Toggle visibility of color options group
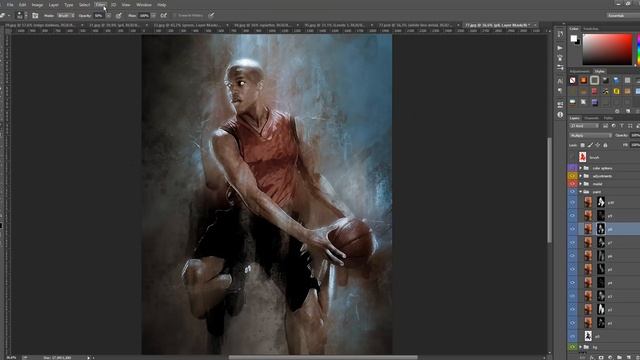640x360 pixels. coord(572,168)
